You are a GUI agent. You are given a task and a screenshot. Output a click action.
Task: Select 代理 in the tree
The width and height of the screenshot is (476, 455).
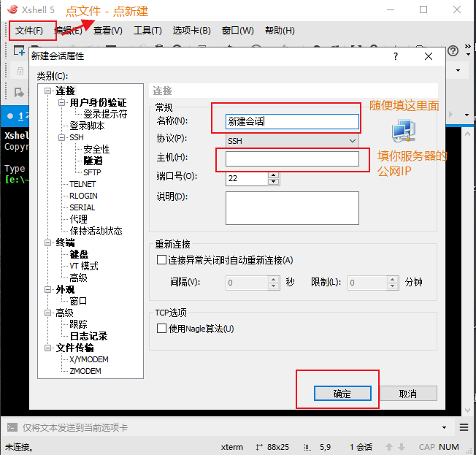click(x=78, y=219)
